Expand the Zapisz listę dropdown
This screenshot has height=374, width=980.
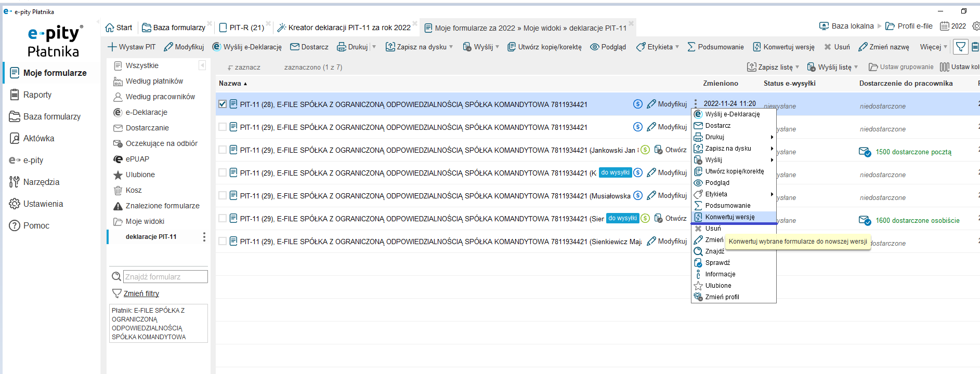798,67
